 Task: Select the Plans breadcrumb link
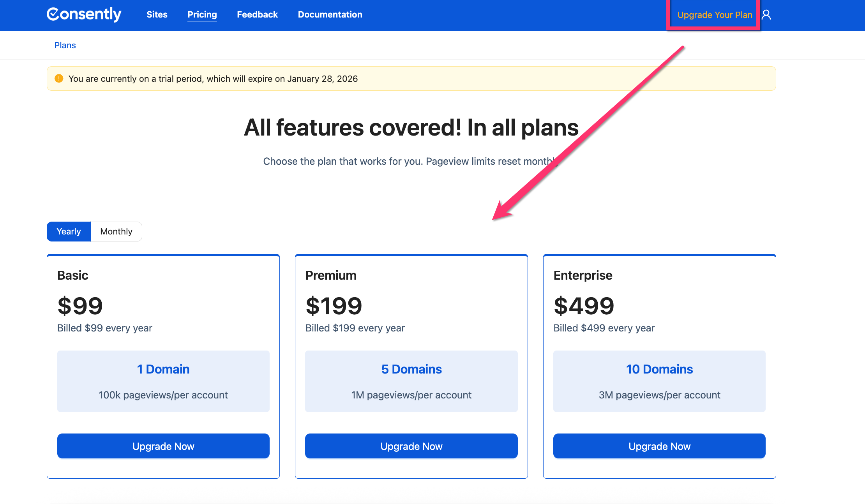point(65,45)
